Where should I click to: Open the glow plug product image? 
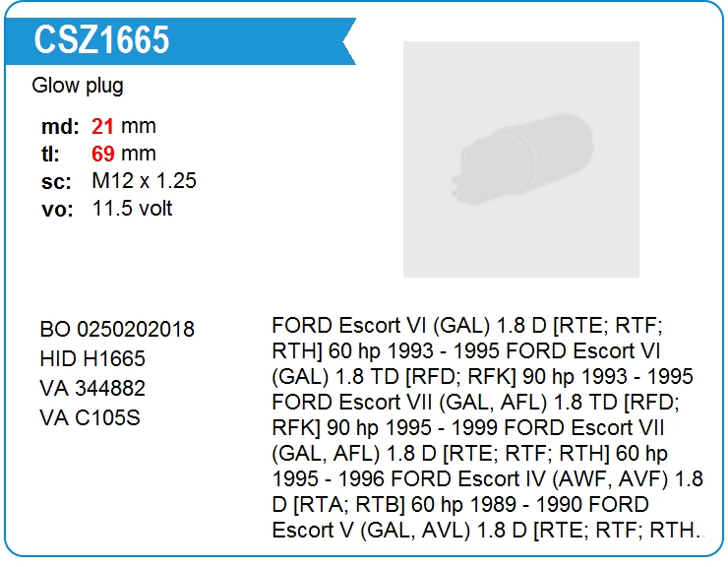point(520,159)
